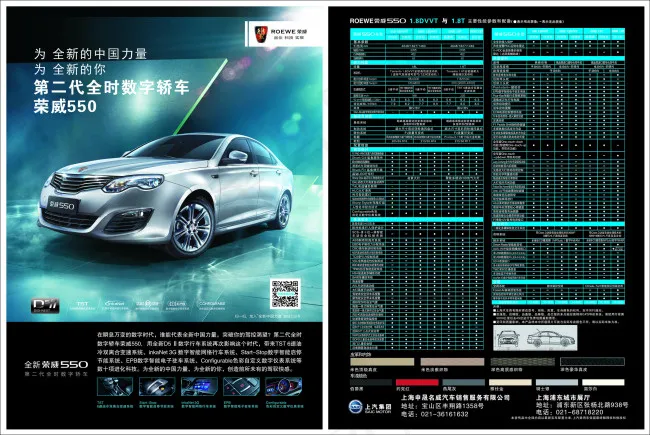Select the champagne gold body color swatch

[510, 382]
